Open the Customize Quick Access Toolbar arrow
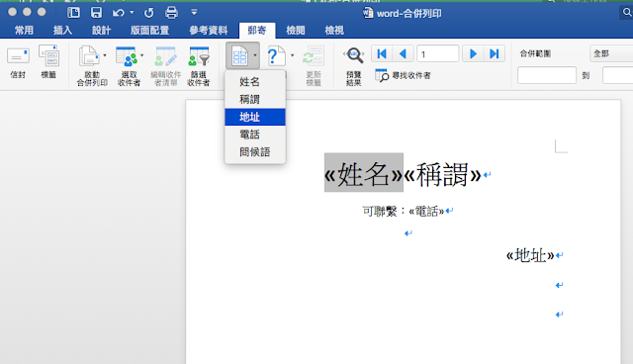 [x=194, y=13]
